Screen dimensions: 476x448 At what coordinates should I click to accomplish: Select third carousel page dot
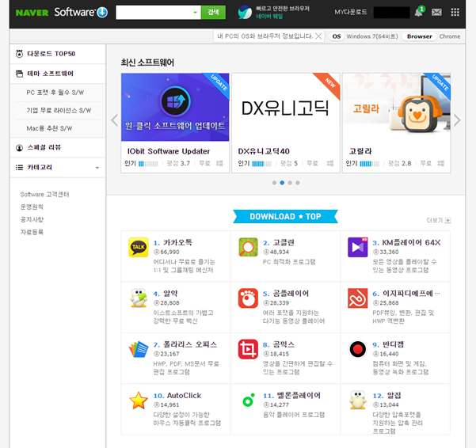click(x=290, y=183)
